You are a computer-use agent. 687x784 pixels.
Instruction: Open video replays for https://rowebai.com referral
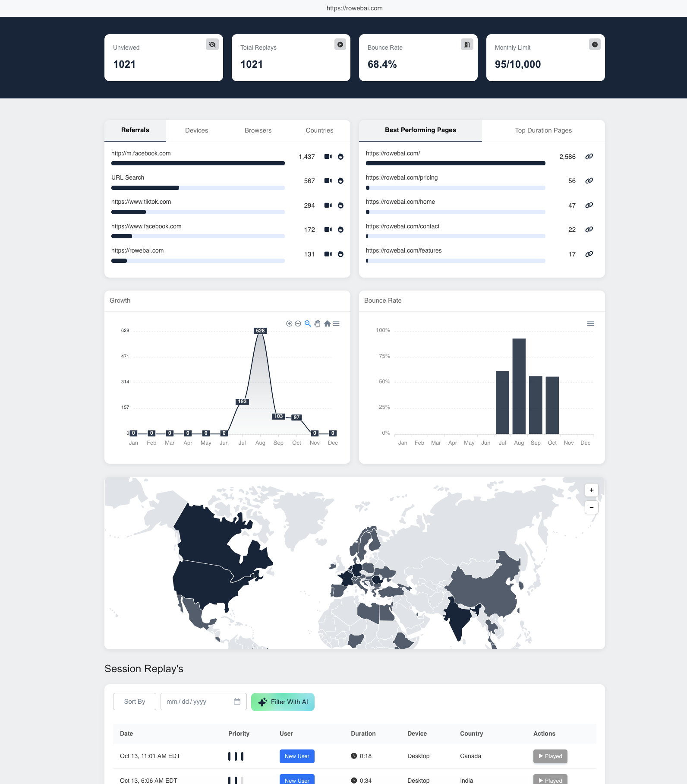tap(328, 254)
